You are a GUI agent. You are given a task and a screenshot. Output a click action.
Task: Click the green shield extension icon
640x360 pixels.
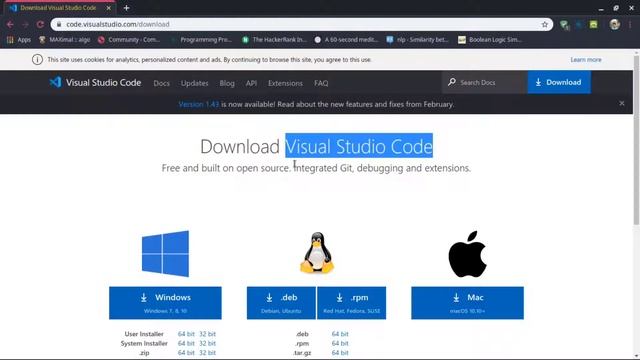point(564,25)
